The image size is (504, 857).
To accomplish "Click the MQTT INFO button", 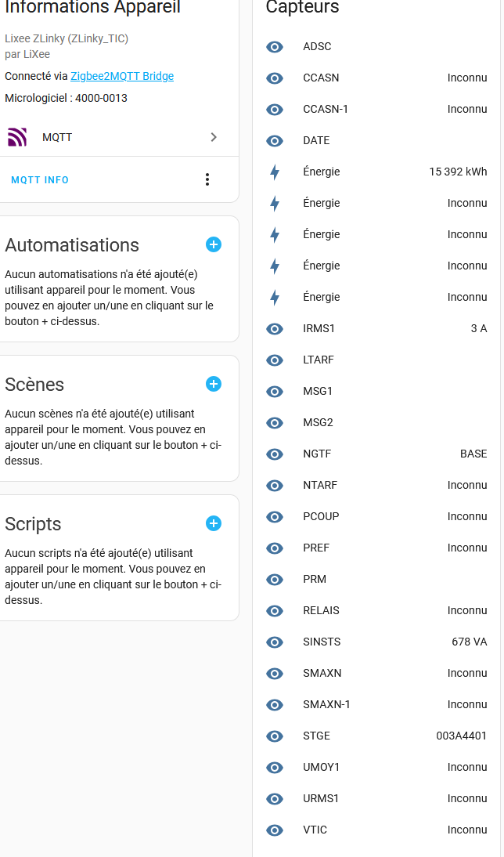I will click(x=40, y=180).
